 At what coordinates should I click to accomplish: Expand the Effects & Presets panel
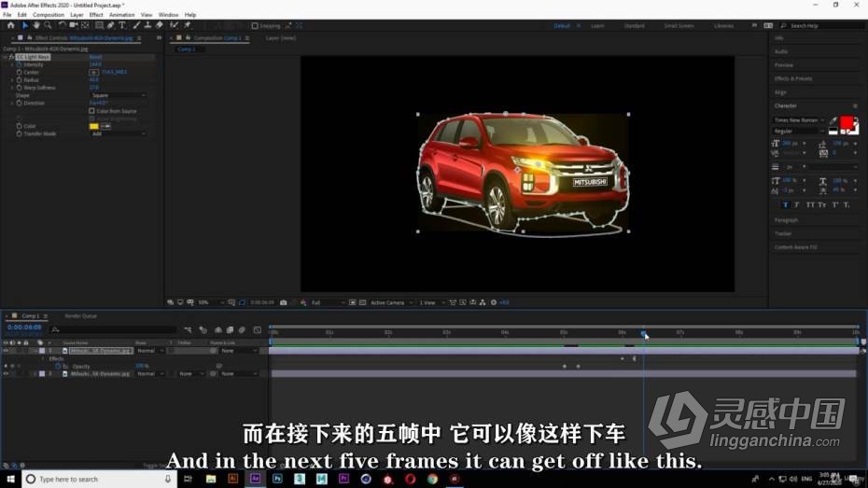(793, 78)
